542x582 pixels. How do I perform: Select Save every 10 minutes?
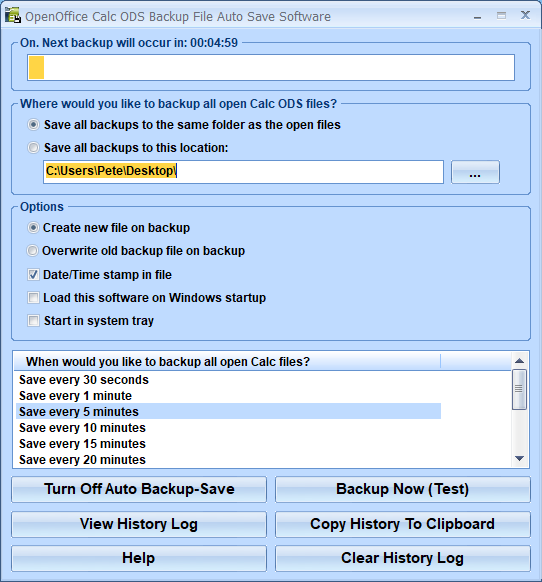pos(228,428)
